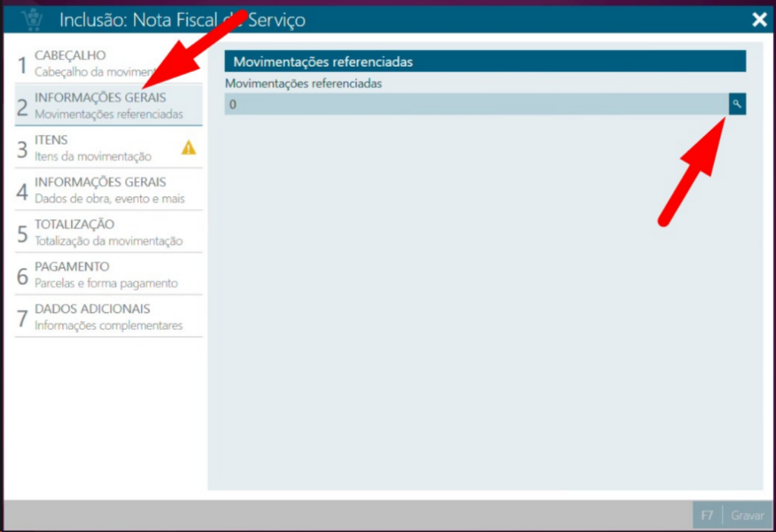Click the empty area of the content panel
Image resolution: width=776 pixels, height=532 pixels.
point(485,303)
